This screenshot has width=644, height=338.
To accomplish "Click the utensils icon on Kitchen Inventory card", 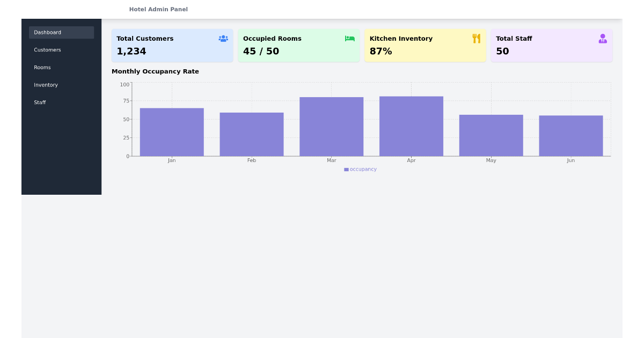I will point(475,38).
